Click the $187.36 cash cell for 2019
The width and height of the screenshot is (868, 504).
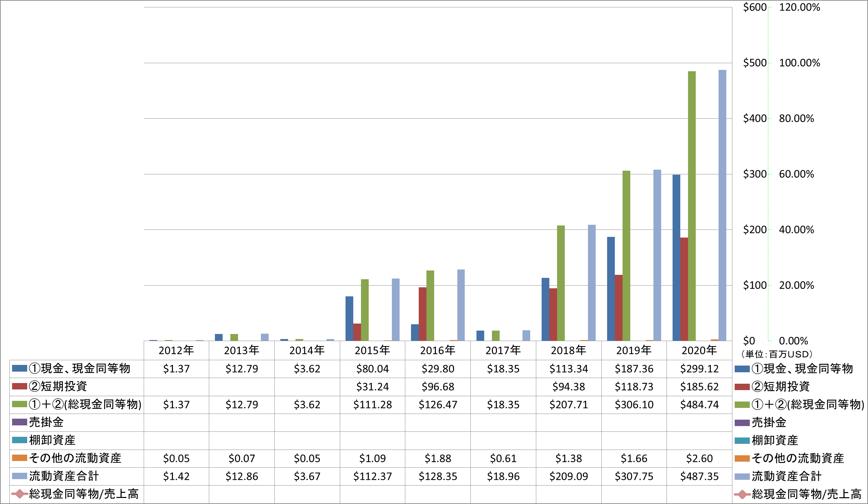tap(634, 369)
